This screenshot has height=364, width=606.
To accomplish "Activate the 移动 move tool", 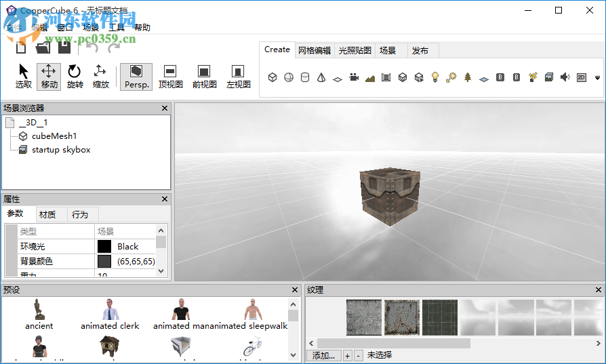I will click(x=49, y=77).
